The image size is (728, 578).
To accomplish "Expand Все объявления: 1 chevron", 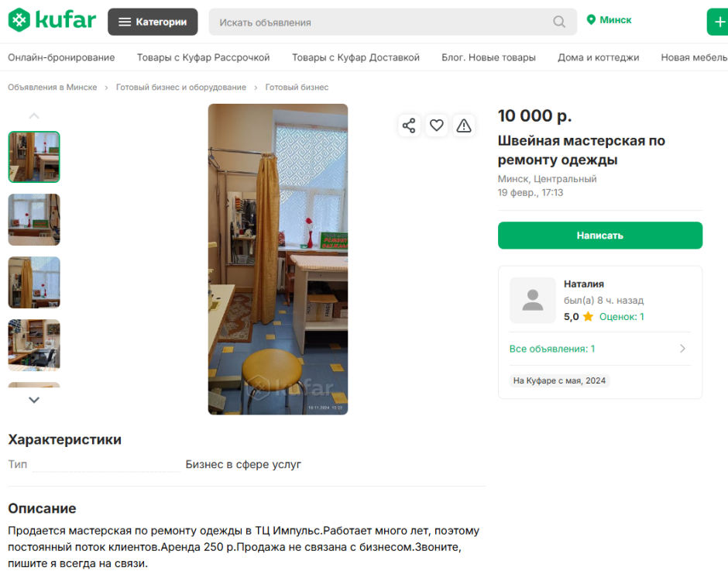I will click(x=682, y=349).
